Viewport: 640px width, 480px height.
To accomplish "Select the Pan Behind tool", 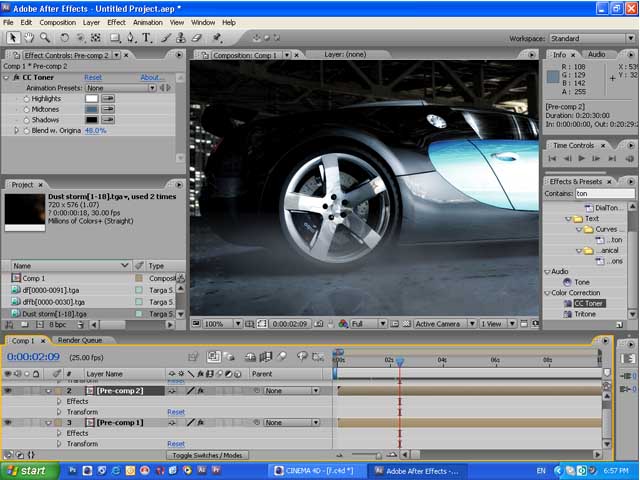I will click(96, 38).
